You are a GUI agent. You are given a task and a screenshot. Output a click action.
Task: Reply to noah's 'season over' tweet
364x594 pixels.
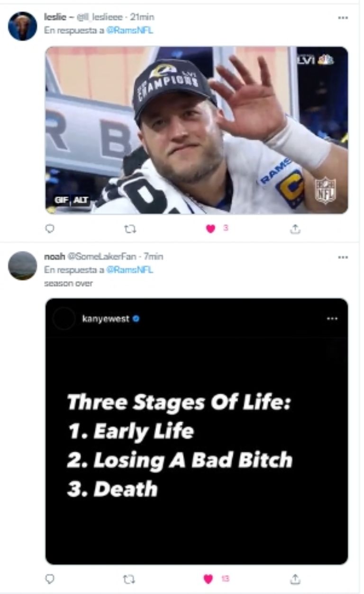tap(49, 579)
